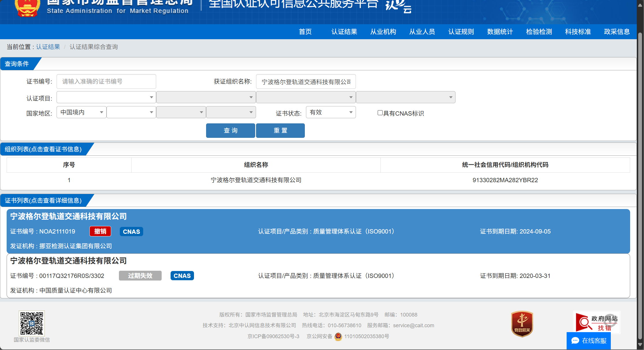Click the CNAS badge for certificate NOA2111019

pos(131,232)
